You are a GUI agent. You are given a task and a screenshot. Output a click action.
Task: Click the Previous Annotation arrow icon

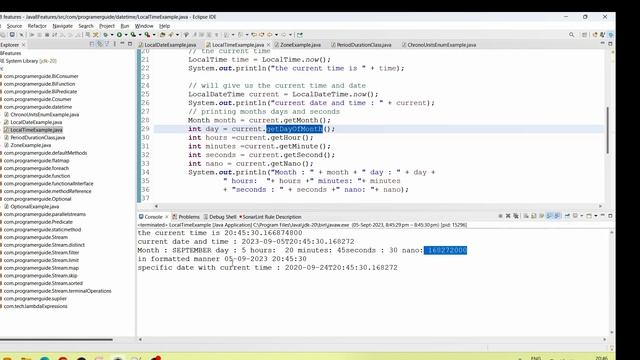pos(241,35)
